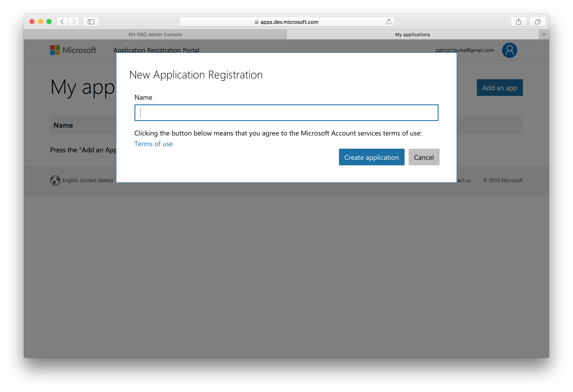Select the My applications tab

413,34
